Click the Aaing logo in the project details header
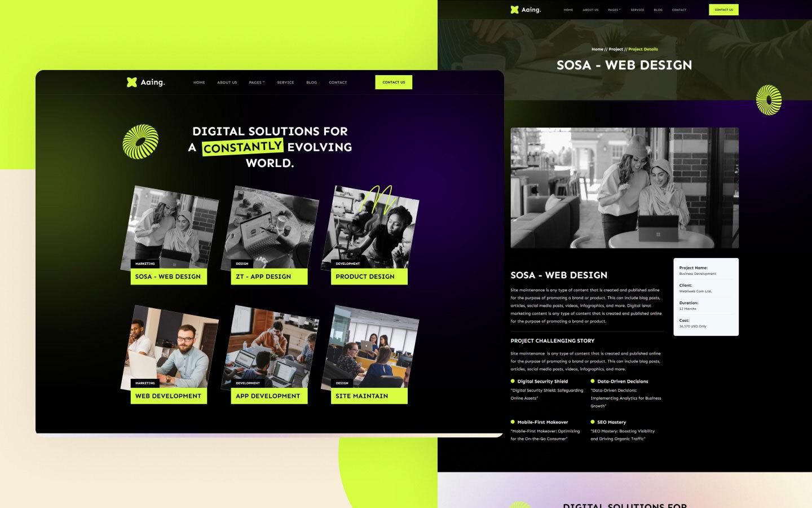Image resolution: width=812 pixels, height=508 pixels. [524, 9]
